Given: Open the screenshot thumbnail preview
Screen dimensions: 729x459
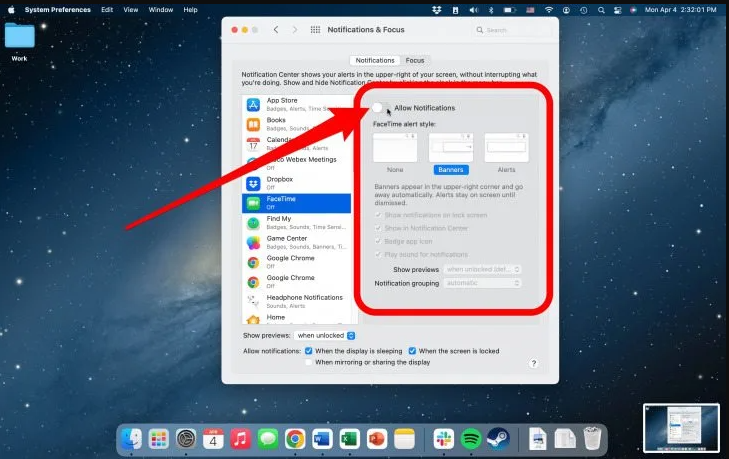Looking at the screenshot, I should click(681, 428).
